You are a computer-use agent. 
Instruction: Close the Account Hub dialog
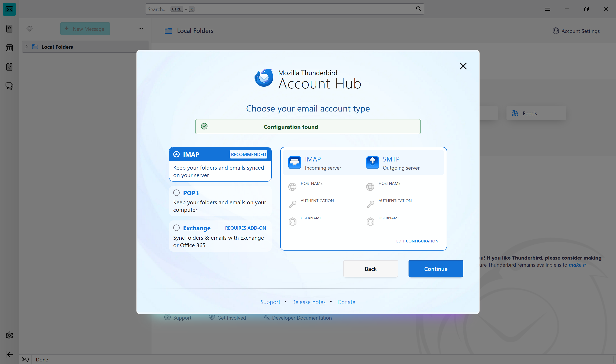[463, 66]
